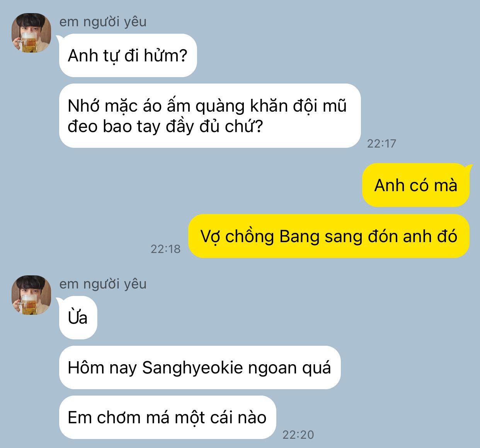Select the "Hôm nay Sanghyeokie ngoan quá" bubble
This screenshot has height=448, width=480.
[200, 368]
